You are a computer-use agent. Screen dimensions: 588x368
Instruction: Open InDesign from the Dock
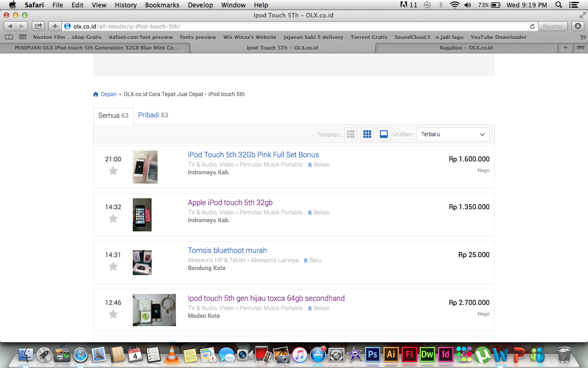click(445, 355)
